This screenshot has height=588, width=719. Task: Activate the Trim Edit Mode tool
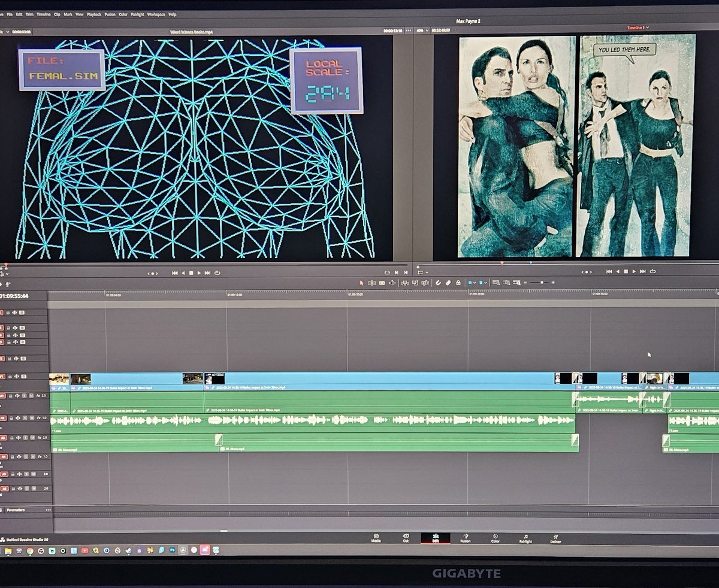point(372,282)
